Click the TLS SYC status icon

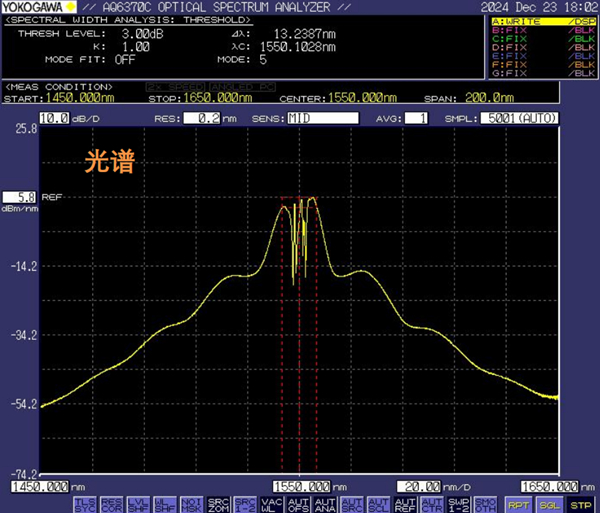87,503
